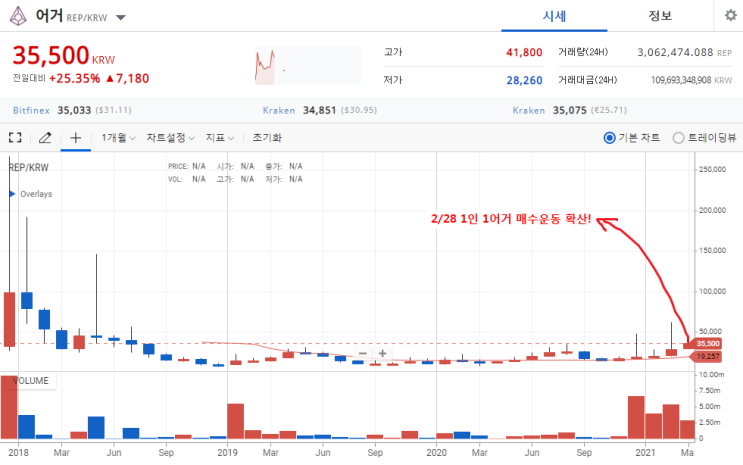The width and height of the screenshot is (743, 465).
Task: Click the Bitfinex exchange price link
Action: point(72,110)
